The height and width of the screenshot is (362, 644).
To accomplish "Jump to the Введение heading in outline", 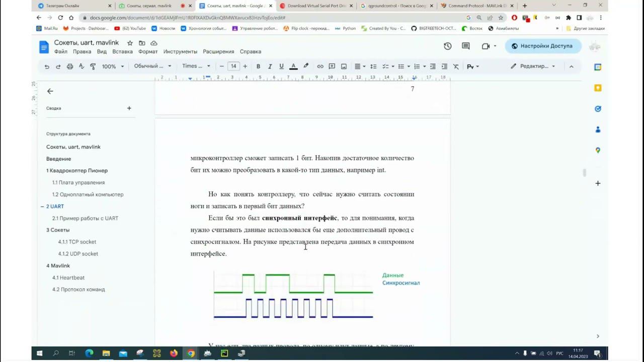I will coord(58,159).
